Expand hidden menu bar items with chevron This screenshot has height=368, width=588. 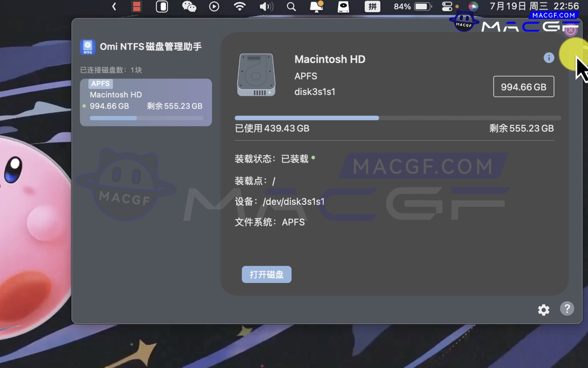114,6
